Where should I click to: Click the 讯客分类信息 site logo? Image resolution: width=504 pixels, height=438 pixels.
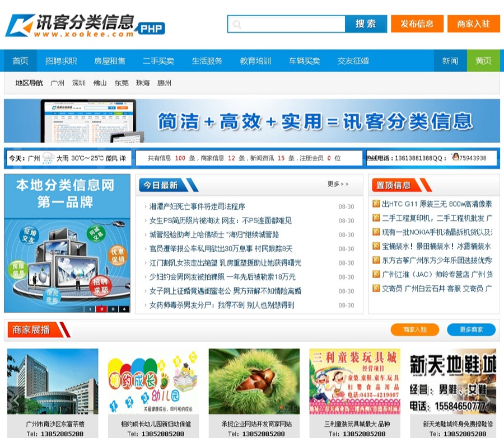click(84, 26)
